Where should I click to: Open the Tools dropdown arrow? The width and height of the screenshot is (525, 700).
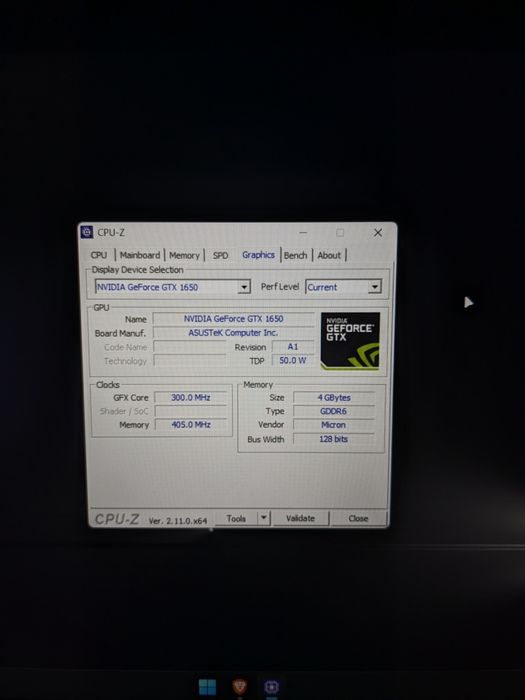263,518
